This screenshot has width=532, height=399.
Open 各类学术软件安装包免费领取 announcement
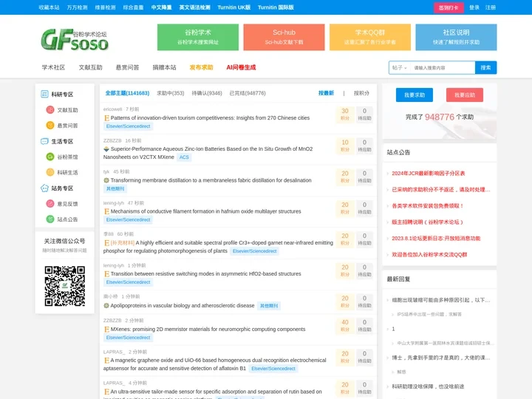428,206
